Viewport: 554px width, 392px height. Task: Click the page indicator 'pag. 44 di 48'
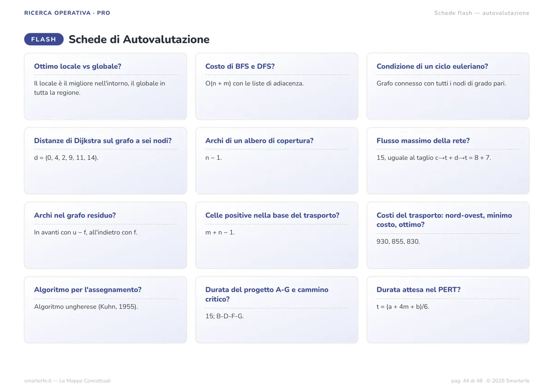coord(467,381)
